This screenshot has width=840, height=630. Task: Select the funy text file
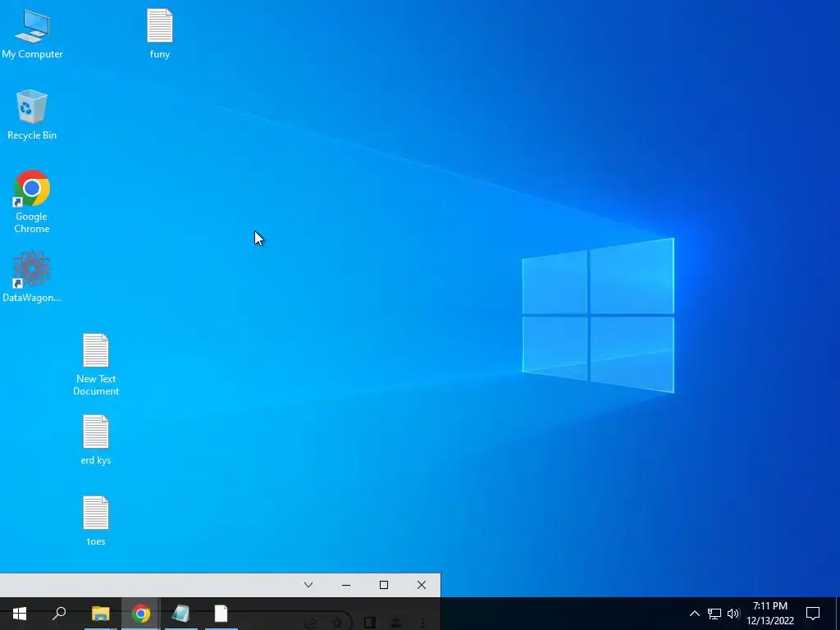(x=160, y=34)
